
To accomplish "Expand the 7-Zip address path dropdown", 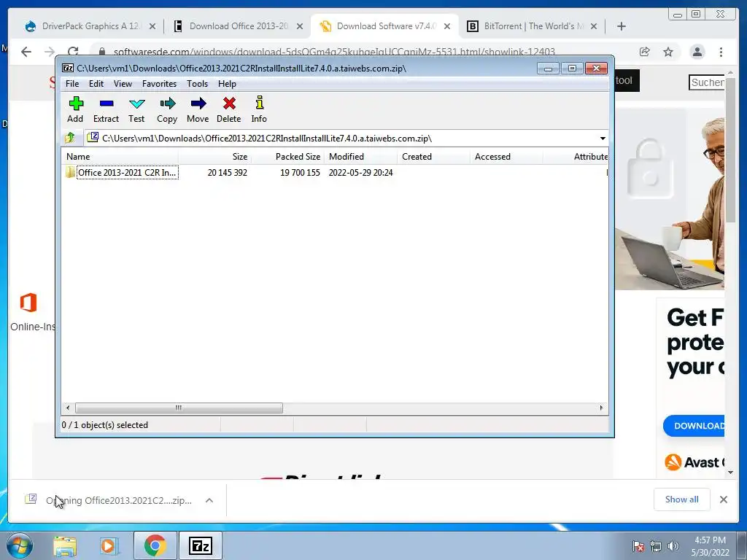I will [603, 139].
